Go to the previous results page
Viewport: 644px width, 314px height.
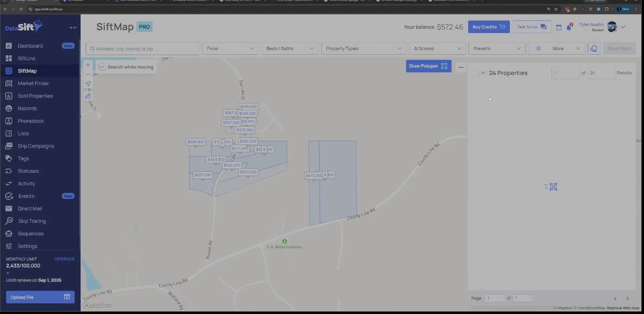(x=615, y=299)
